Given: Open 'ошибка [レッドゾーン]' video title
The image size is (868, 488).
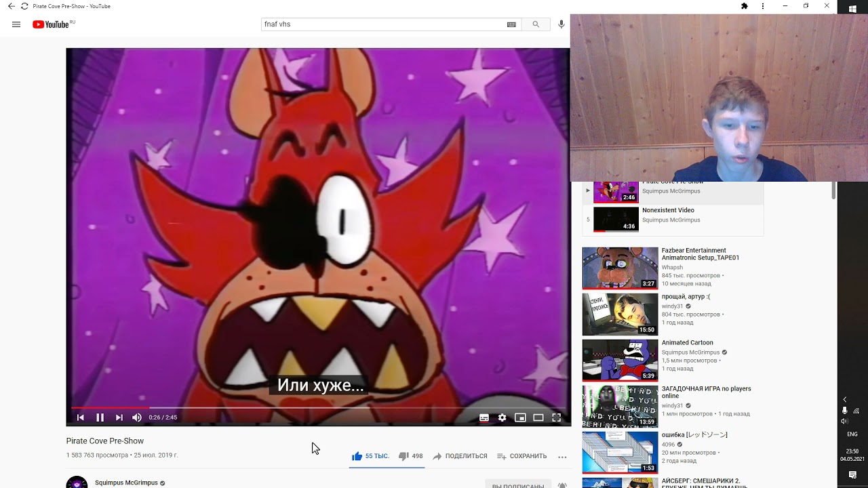Looking at the screenshot, I should click(x=694, y=435).
